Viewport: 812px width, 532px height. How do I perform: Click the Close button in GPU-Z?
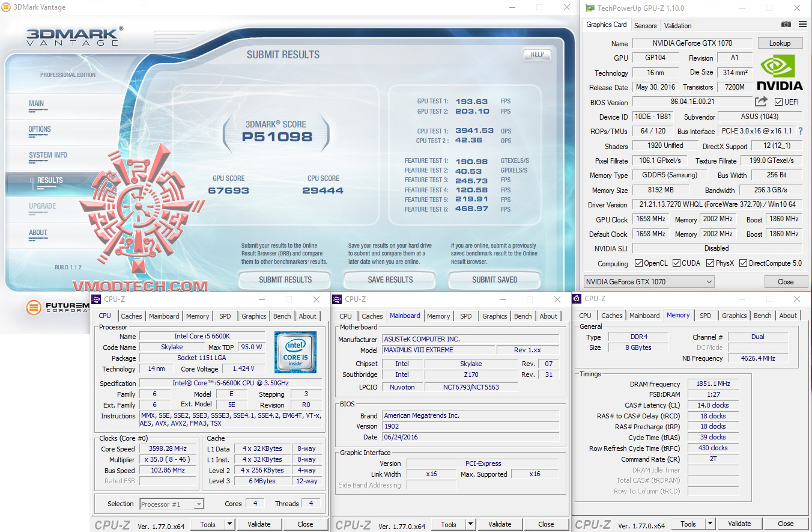click(x=786, y=282)
